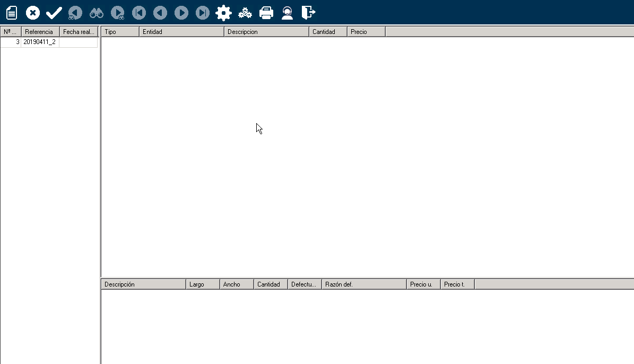Go to the next record
This screenshot has width=634, height=364.
[x=181, y=13]
